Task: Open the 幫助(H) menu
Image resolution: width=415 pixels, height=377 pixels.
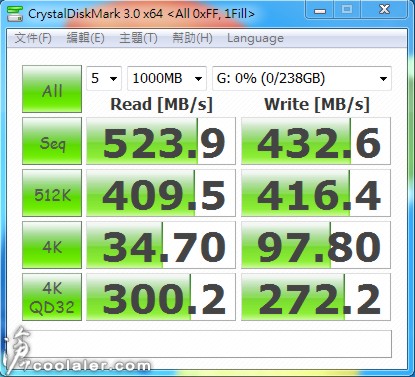Action: (x=192, y=38)
